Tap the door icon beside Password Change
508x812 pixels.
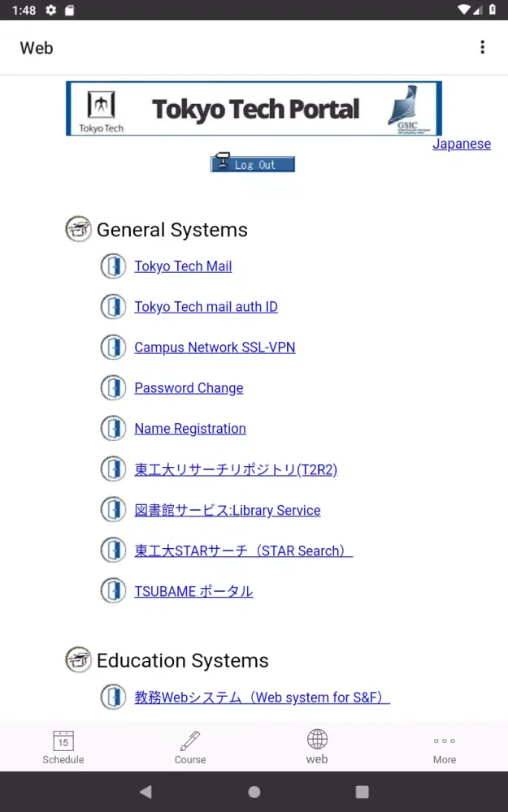pos(113,388)
